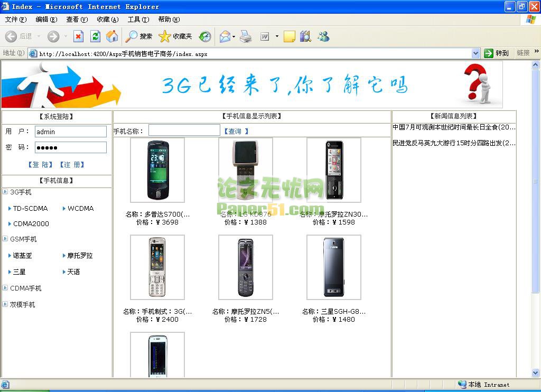Open Favorites (收藏夹) star button

(x=175, y=36)
